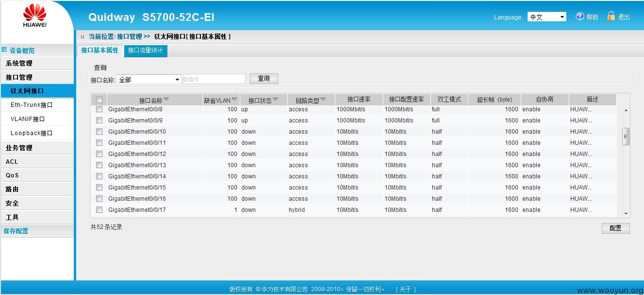Click the 接口配置速率 column header
The height and width of the screenshot is (295, 644).
point(406,100)
